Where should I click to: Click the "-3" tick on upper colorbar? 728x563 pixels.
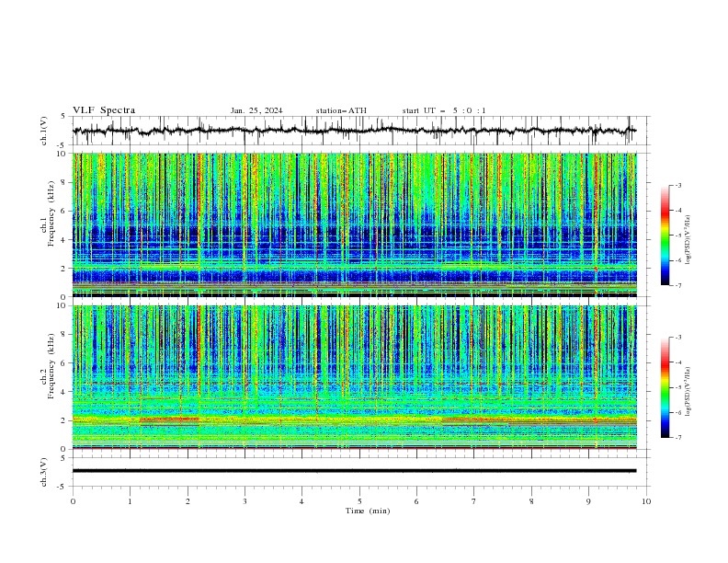[678, 185]
